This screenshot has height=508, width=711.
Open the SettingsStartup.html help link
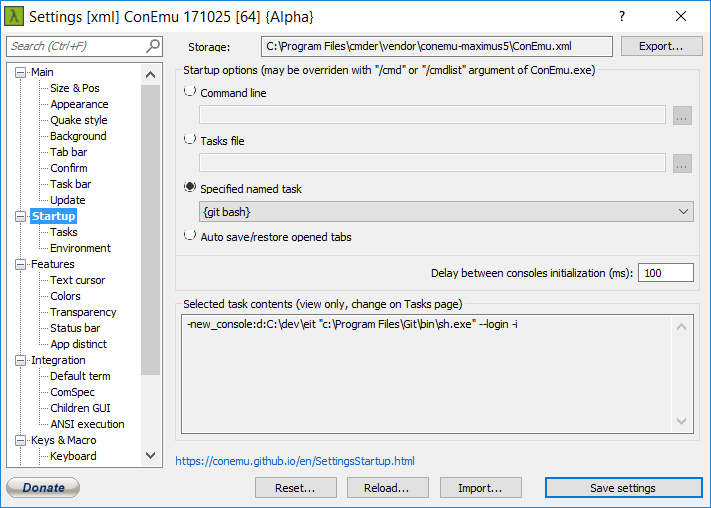[295, 461]
